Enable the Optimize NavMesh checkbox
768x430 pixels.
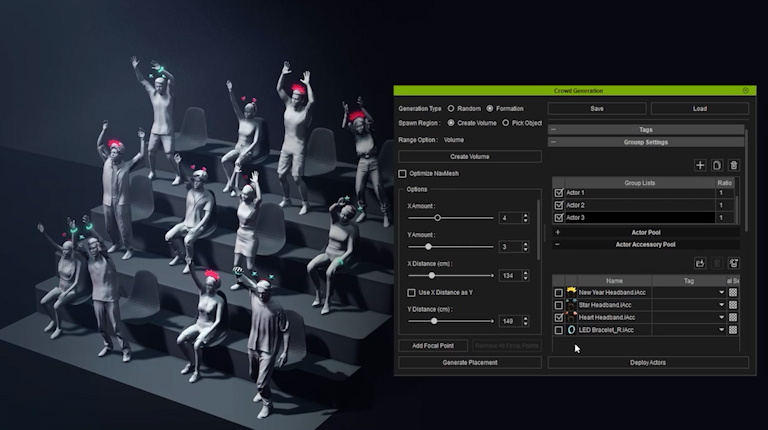403,174
